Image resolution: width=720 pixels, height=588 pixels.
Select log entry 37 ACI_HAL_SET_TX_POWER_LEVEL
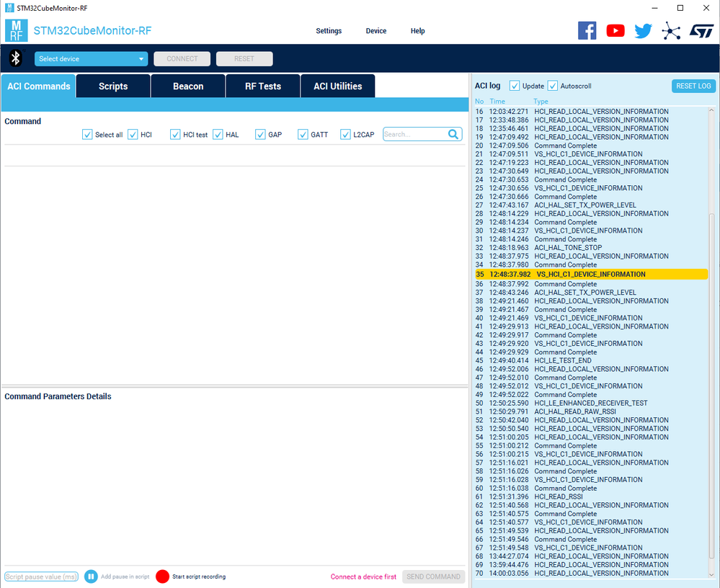[x=592, y=293]
